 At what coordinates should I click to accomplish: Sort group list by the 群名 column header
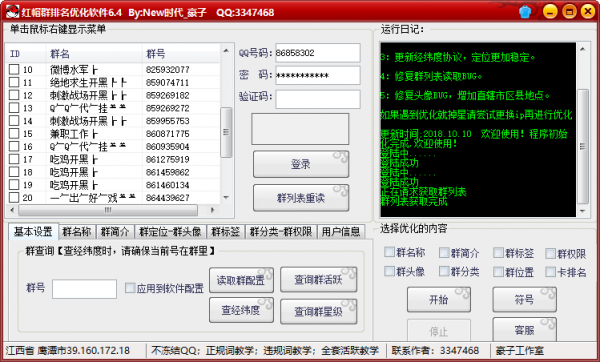[94, 54]
